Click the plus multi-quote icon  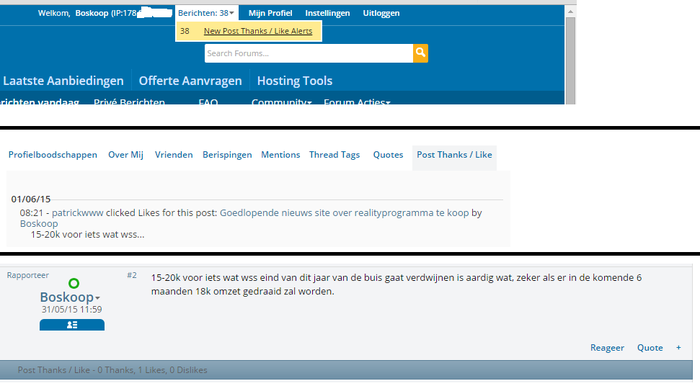point(678,348)
